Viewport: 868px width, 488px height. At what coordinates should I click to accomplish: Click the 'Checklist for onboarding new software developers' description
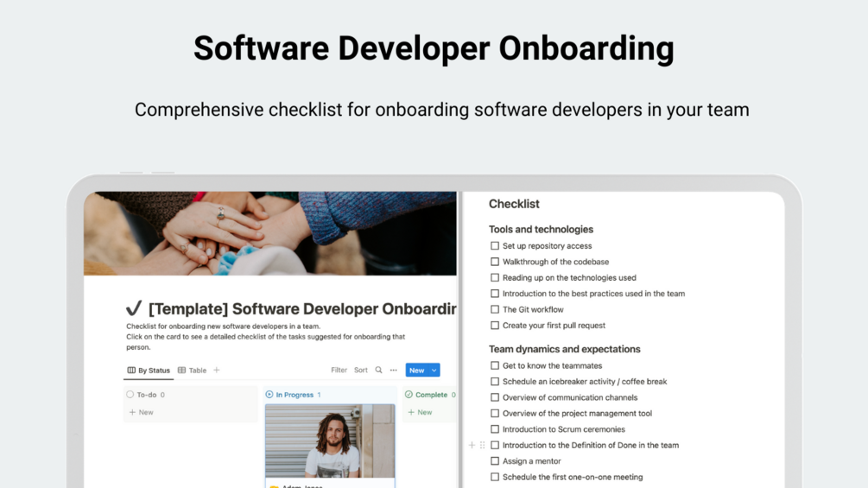point(223,326)
